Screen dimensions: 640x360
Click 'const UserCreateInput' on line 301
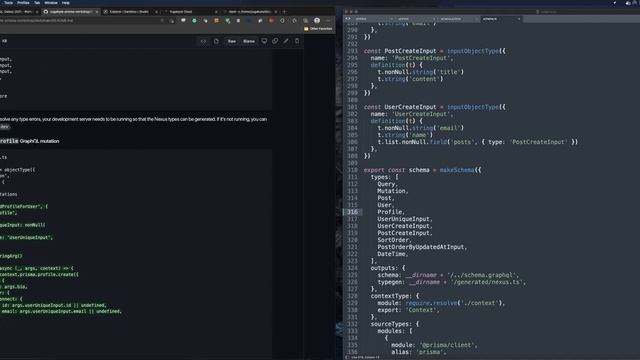click(x=400, y=107)
